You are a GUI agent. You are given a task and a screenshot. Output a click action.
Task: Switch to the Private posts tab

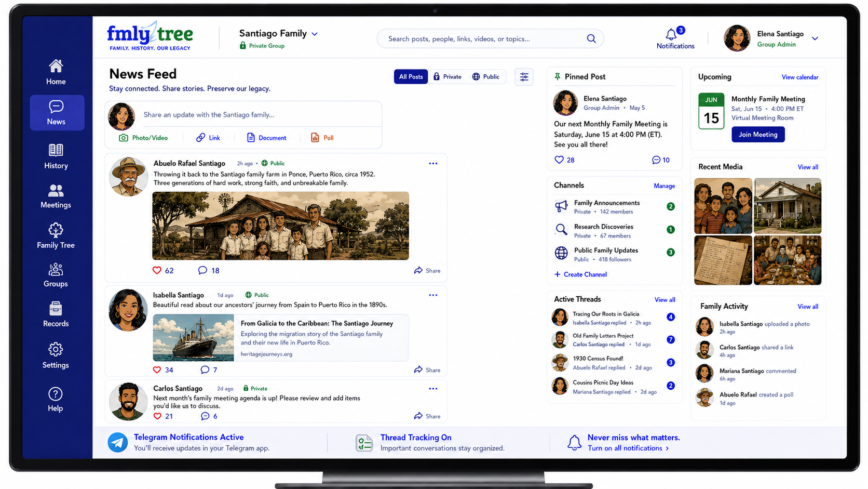pos(447,77)
